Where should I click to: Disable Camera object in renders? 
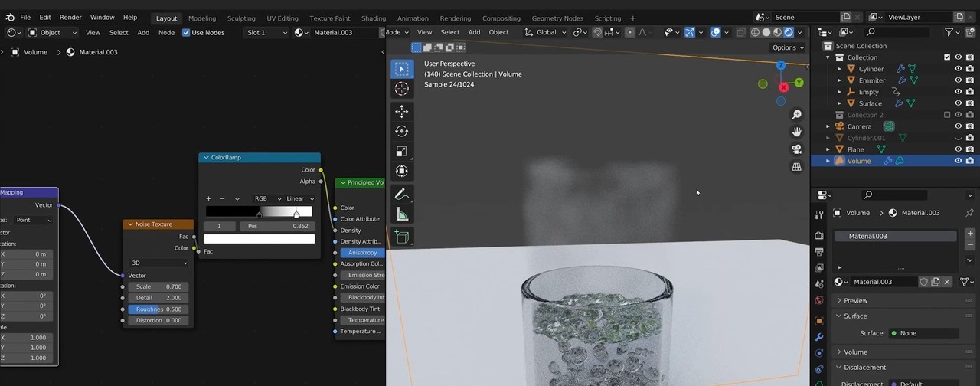(970, 126)
